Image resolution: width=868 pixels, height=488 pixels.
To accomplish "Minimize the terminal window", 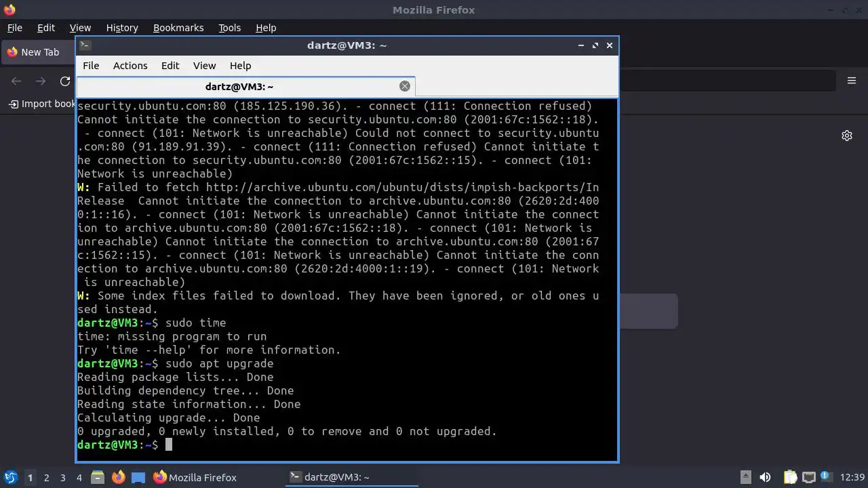I will pos(581,45).
